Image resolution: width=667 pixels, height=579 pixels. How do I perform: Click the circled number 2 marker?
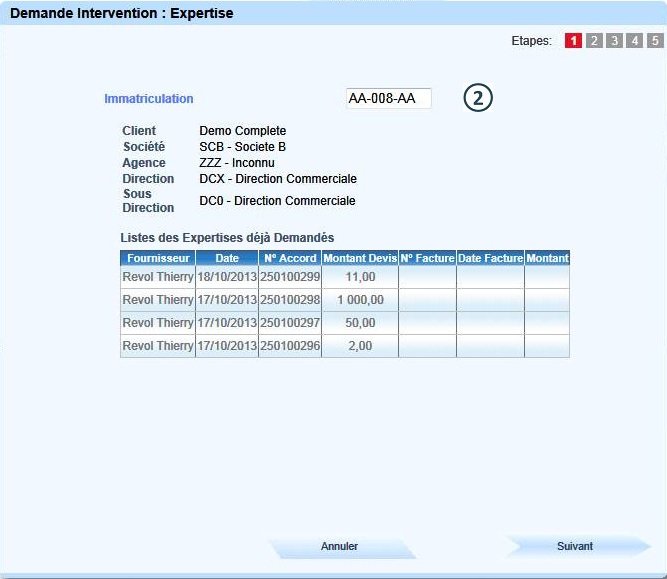pyautogui.click(x=478, y=98)
